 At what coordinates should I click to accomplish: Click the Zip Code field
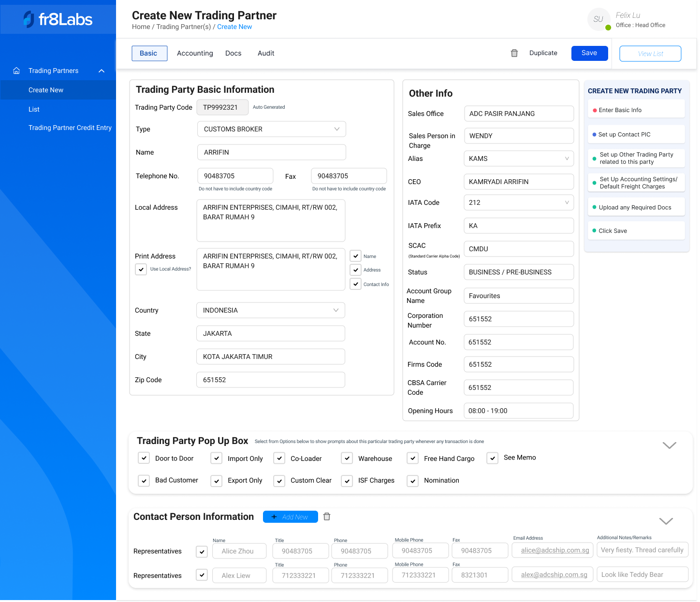[271, 380]
